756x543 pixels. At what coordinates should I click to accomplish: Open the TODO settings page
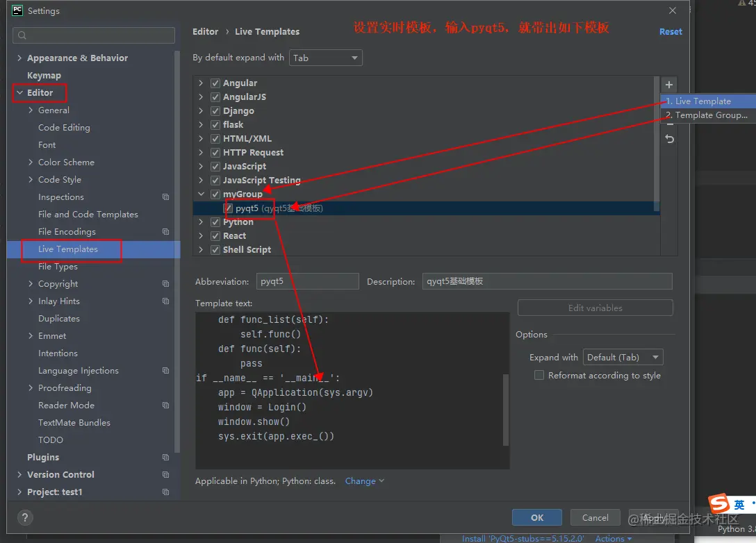click(51, 440)
